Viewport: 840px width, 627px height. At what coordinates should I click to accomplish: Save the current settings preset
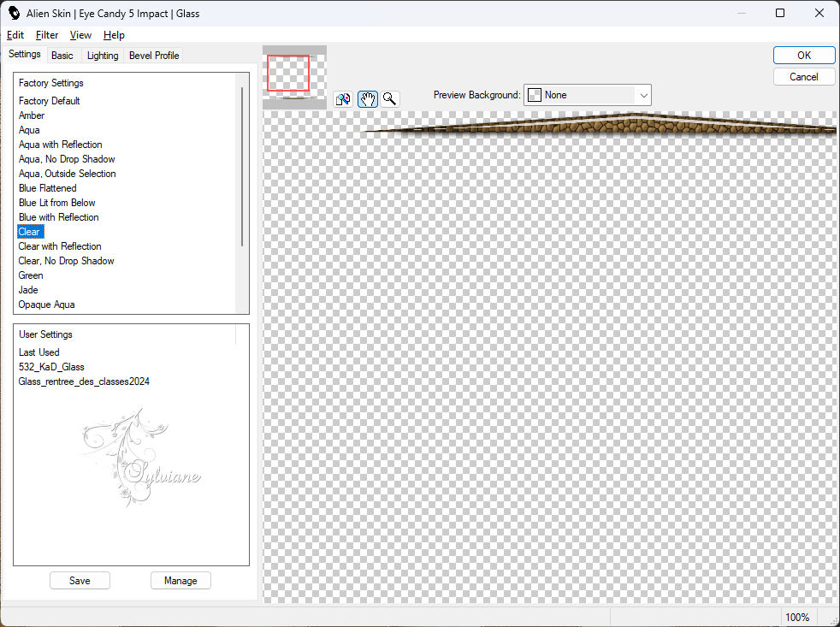coord(80,580)
